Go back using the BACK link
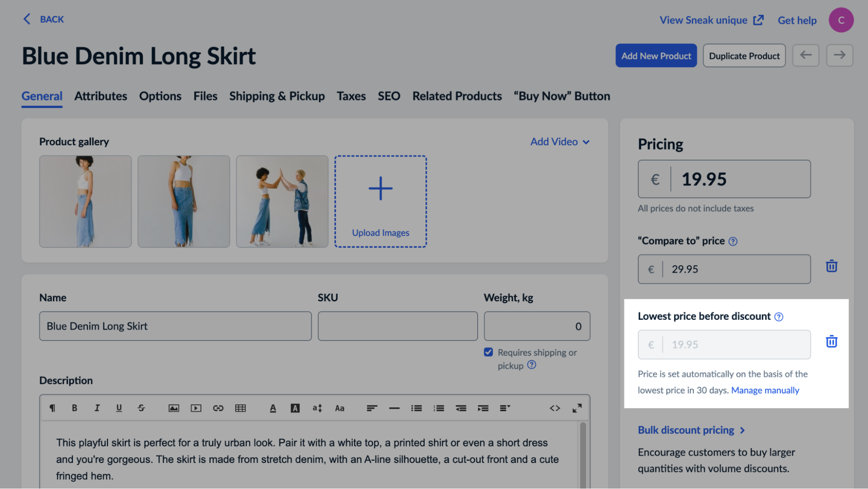 43,19
